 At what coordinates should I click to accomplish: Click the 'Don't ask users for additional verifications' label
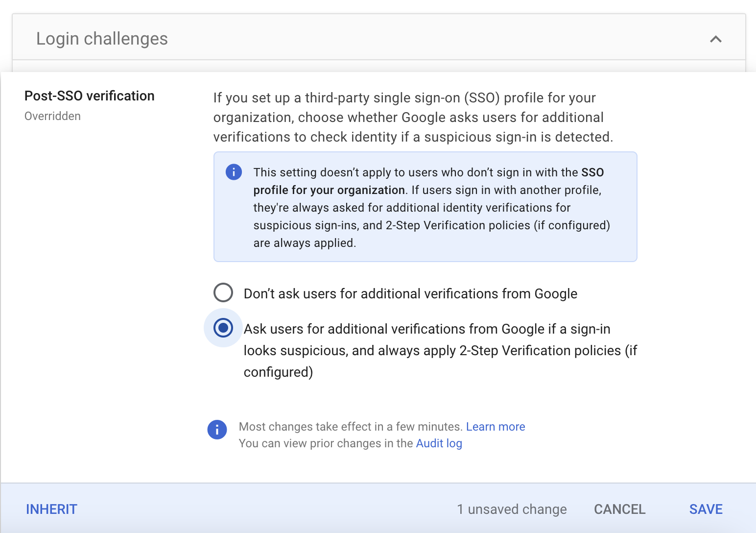[x=410, y=294]
